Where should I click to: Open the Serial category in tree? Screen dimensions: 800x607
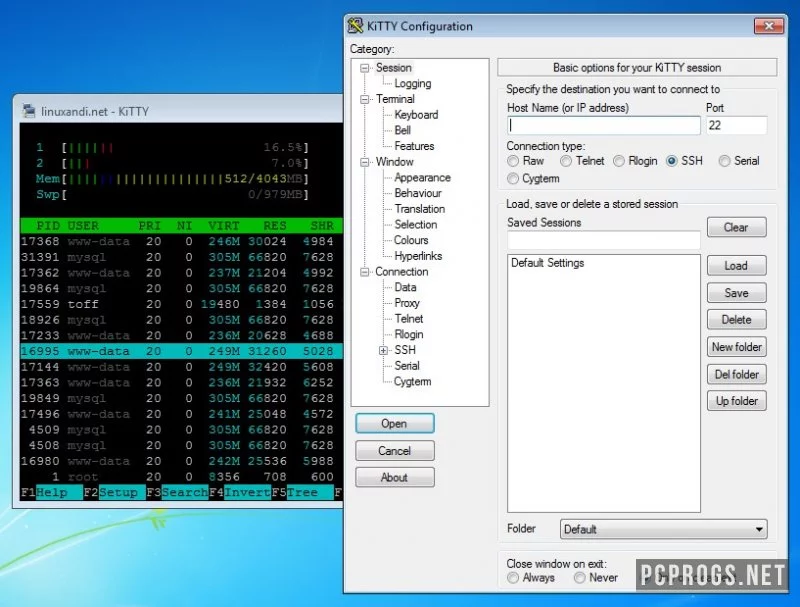[407, 366]
